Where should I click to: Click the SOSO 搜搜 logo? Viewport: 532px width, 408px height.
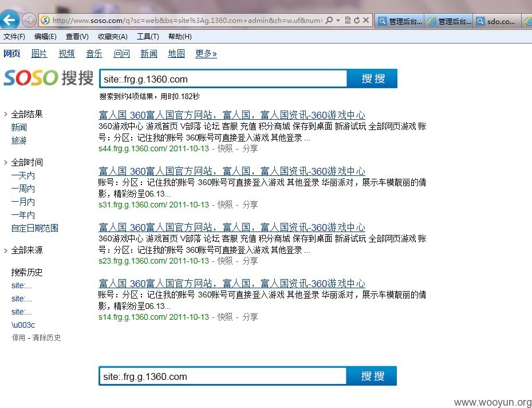tap(48, 78)
